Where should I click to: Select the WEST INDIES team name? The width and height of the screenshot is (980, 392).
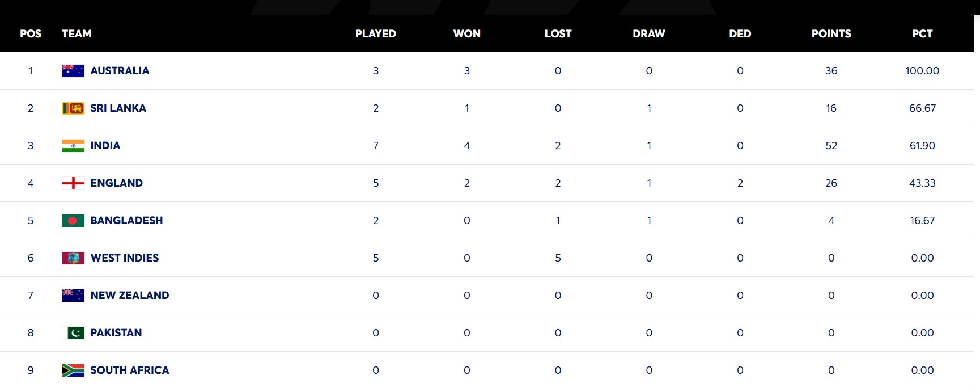[125, 258]
